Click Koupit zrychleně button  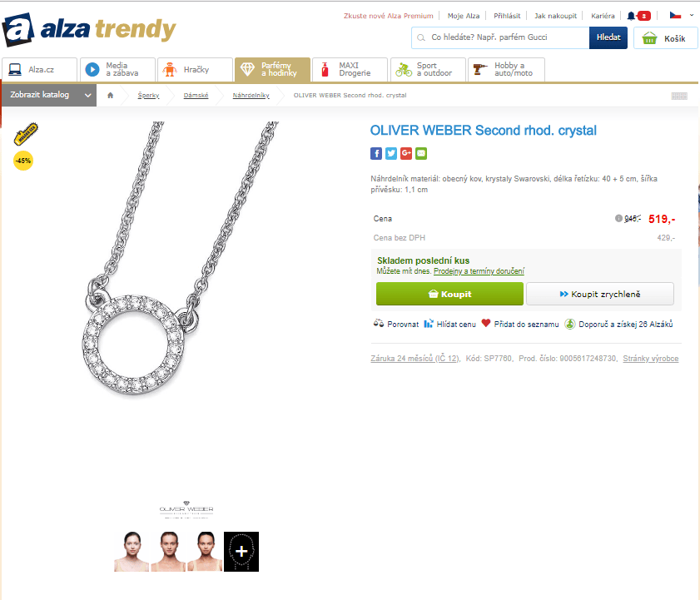click(600, 294)
